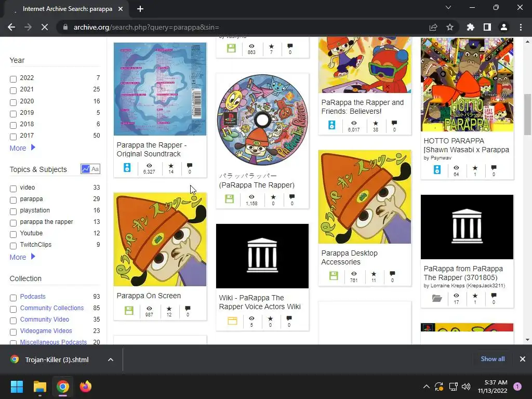The width and height of the screenshot is (532, 399).
Task: Click the scrollbar down arrow
Action: pos(527,340)
